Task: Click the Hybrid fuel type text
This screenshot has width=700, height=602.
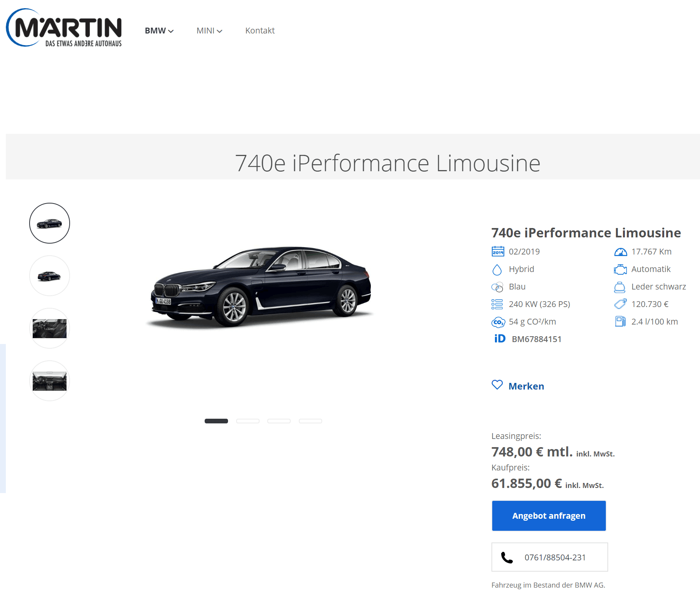Action: pyautogui.click(x=521, y=269)
